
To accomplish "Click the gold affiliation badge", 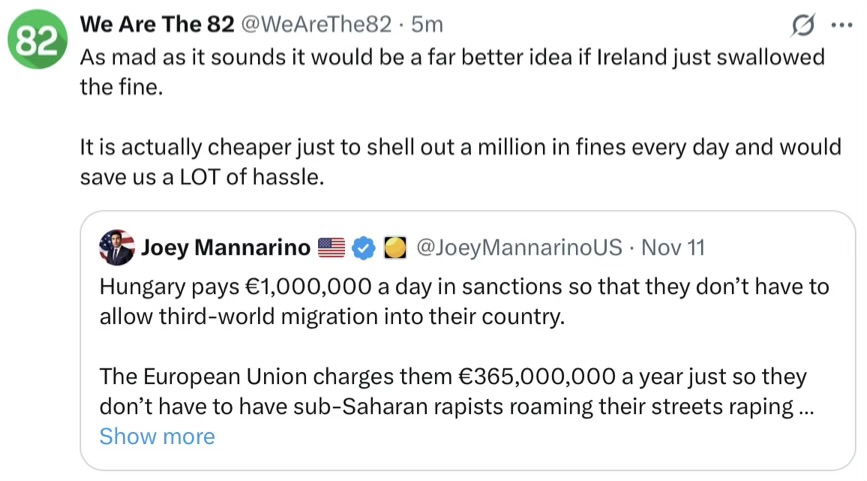I will tap(394, 247).
